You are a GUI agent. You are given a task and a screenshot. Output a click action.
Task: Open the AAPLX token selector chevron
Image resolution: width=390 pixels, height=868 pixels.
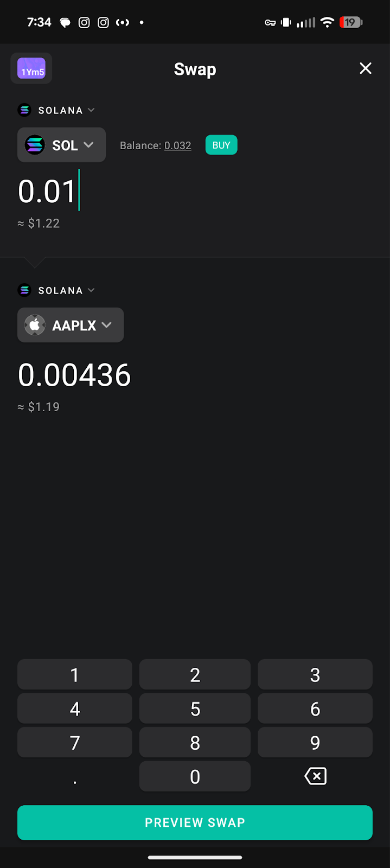coord(107,325)
